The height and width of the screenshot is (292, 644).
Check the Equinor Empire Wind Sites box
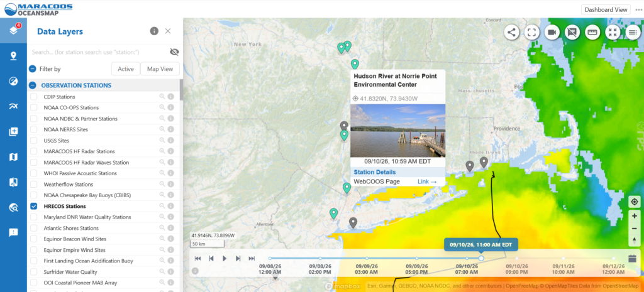[x=34, y=250]
